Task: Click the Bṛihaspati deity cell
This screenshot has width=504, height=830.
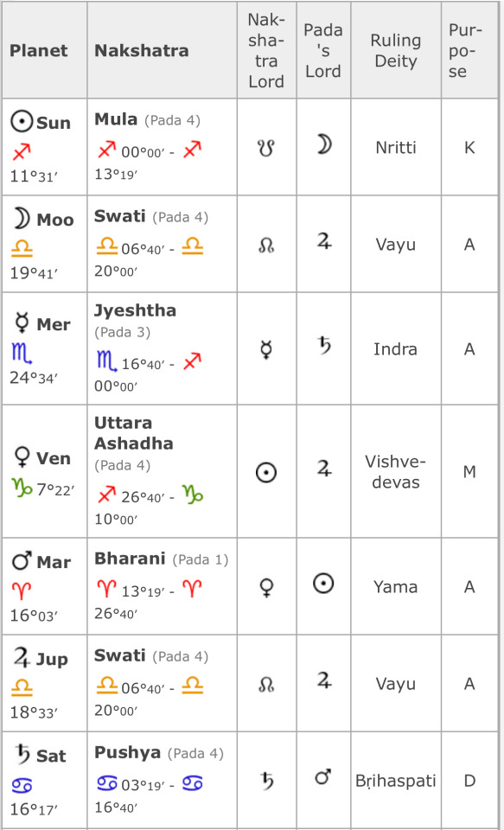Action: [395, 782]
